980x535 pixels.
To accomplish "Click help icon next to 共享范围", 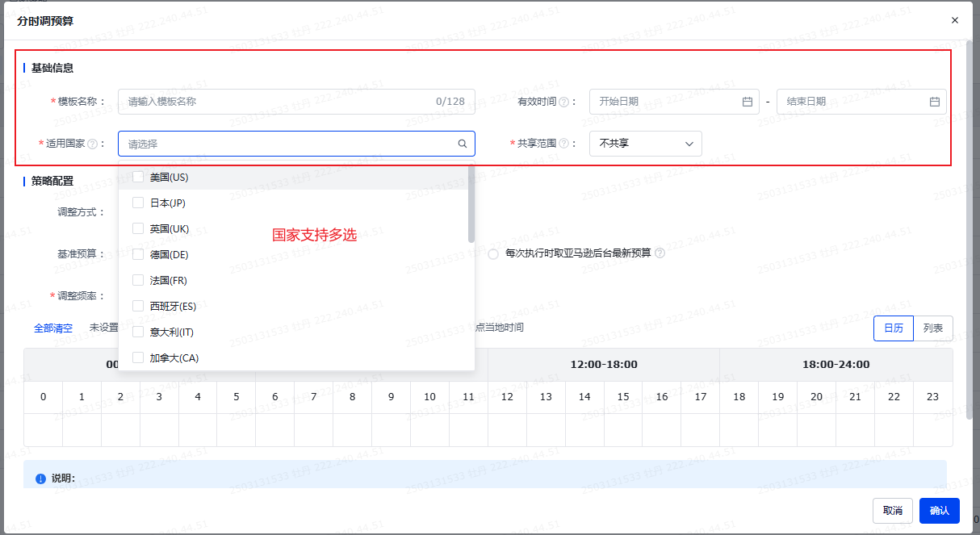I will tap(563, 144).
